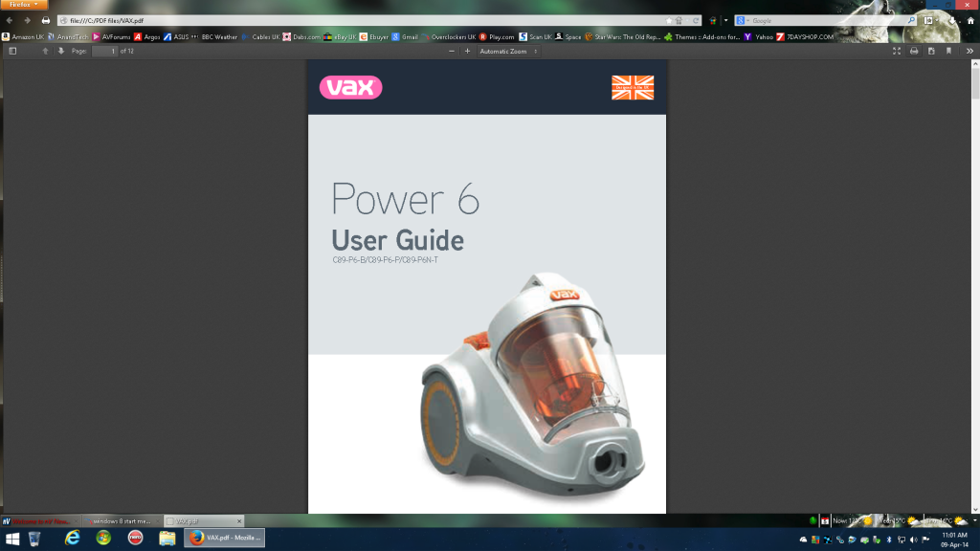The height and width of the screenshot is (551, 980).
Task: Launch Internet Explorer from taskbar
Action: (x=73, y=538)
